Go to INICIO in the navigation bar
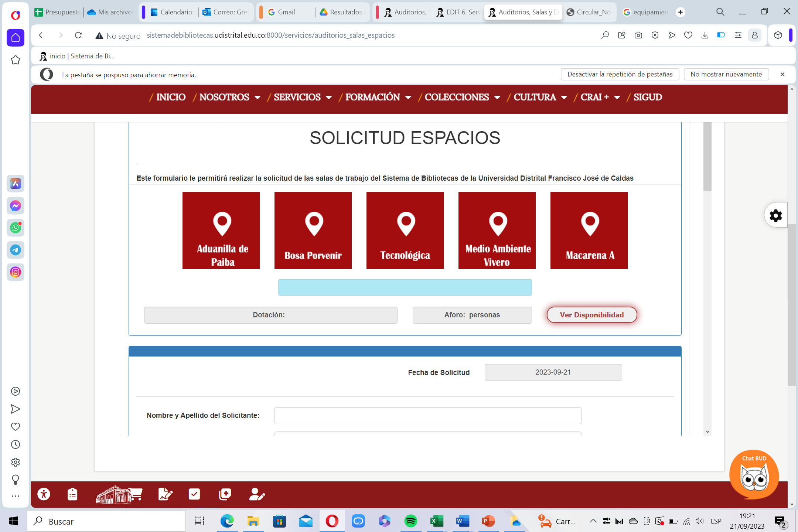The height and width of the screenshot is (532, 798). click(x=170, y=97)
